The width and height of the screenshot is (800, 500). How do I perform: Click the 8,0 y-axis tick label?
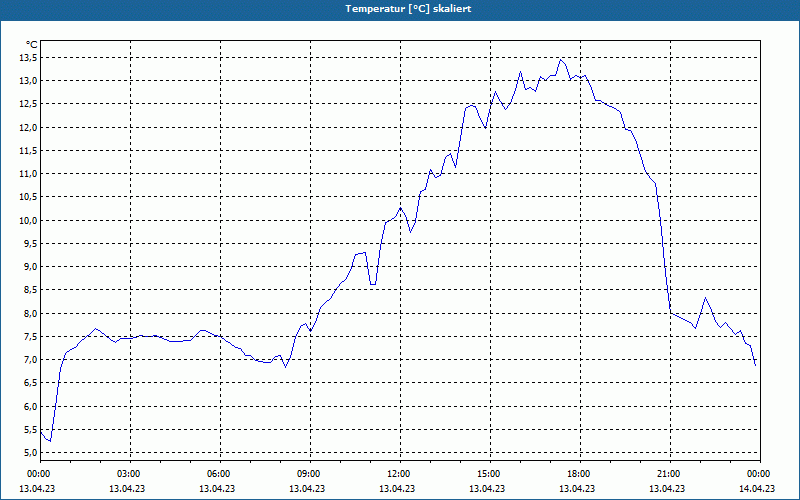pos(31,313)
